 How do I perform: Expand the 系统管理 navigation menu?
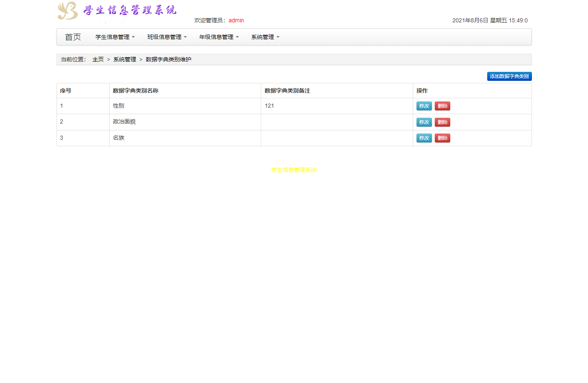tap(265, 37)
